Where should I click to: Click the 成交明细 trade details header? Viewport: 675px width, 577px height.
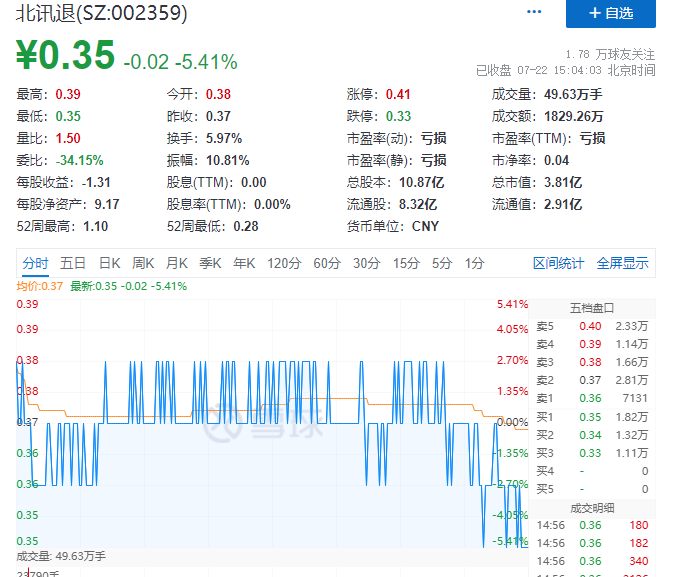(x=592, y=507)
